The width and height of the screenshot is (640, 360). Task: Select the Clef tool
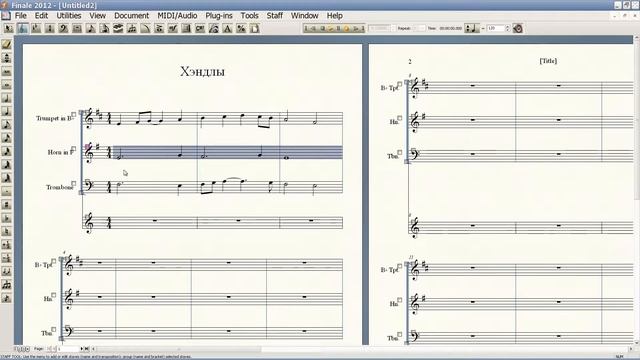[63, 29]
